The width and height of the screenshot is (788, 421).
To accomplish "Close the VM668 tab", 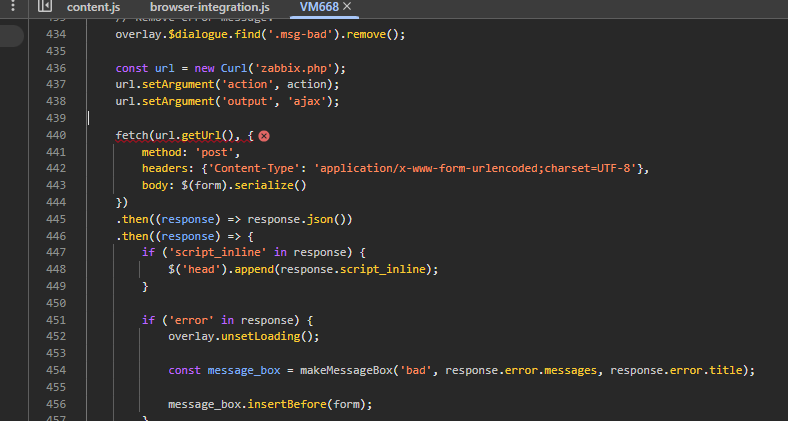I will click(x=347, y=7).
